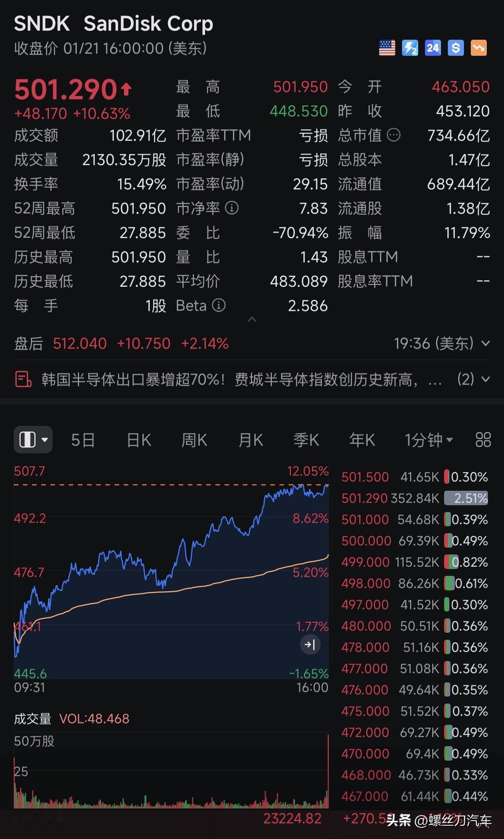This screenshot has width=504, height=839.
Task: Switch to the 月K chart tab
Action: (x=251, y=440)
